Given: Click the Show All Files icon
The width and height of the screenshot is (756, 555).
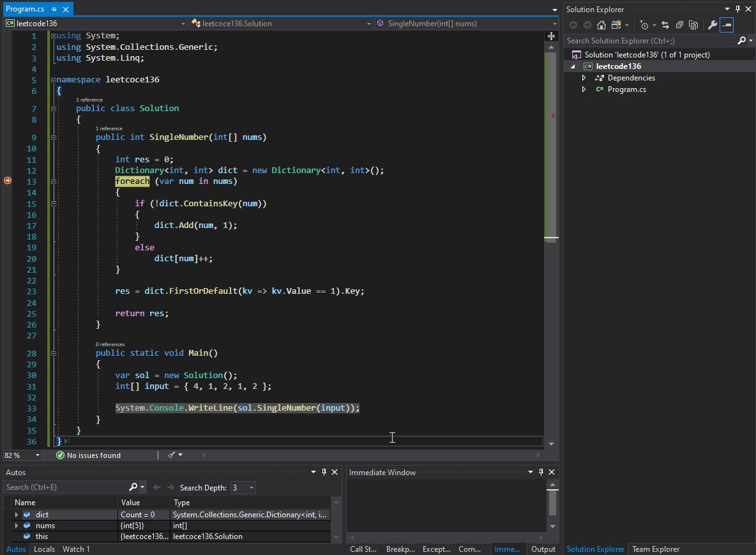Looking at the screenshot, I should coord(693,25).
